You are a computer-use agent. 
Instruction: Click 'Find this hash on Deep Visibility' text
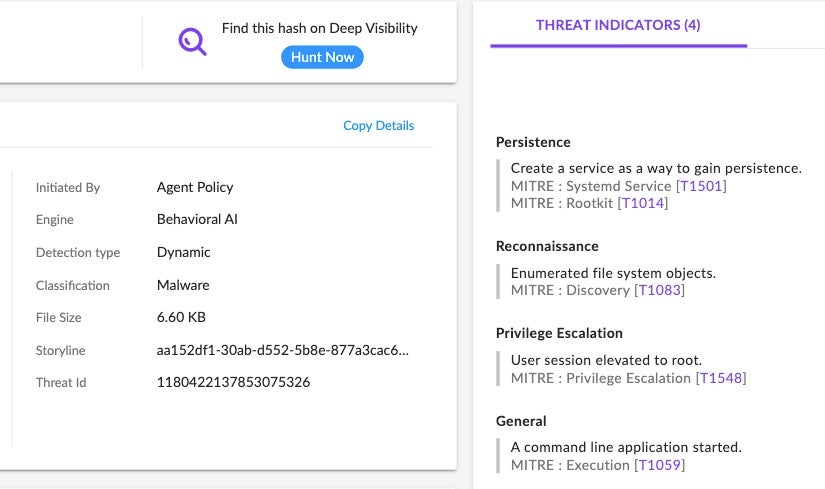(320, 28)
